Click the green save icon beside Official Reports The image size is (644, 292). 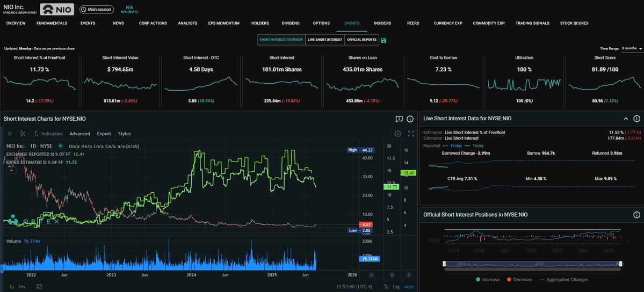pos(383,40)
